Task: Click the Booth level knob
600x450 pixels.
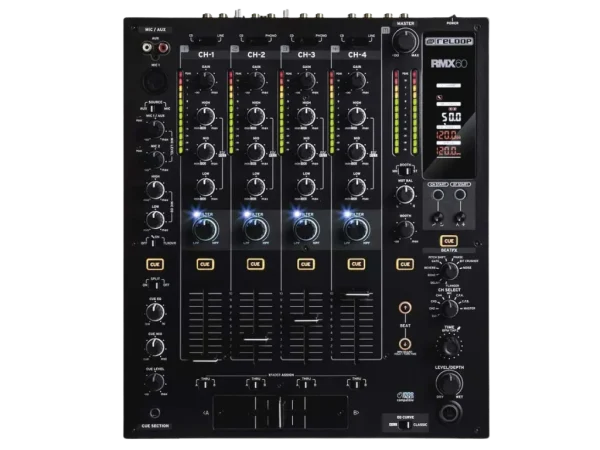Action: 405,230
